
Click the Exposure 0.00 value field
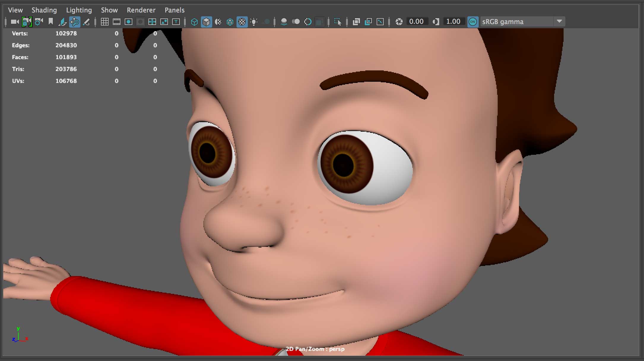pos(416,22)
